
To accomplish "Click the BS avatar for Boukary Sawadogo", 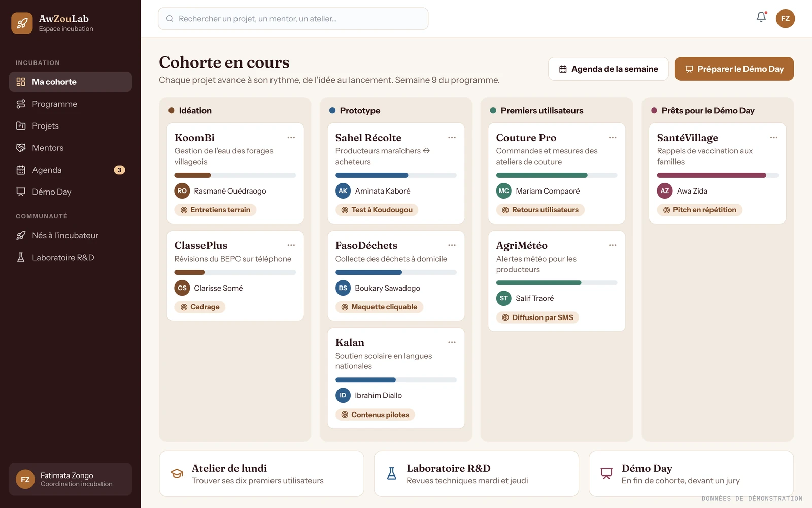I will click(x=343, y=288).
